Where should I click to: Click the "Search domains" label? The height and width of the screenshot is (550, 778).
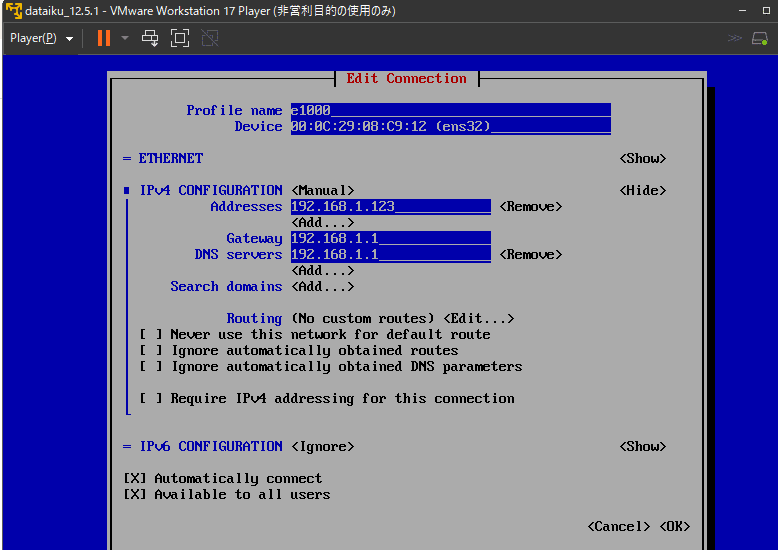(226, 286)
